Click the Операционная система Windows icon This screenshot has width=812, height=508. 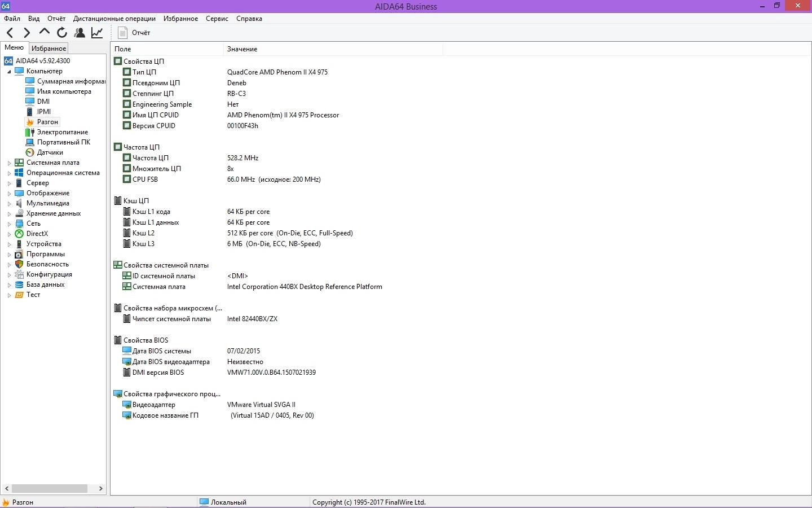(x=19, y=173)
